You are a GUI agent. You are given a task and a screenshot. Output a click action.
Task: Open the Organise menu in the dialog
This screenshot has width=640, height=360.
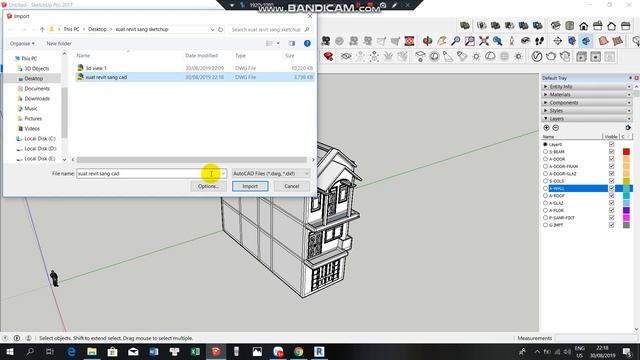point(22,43)
